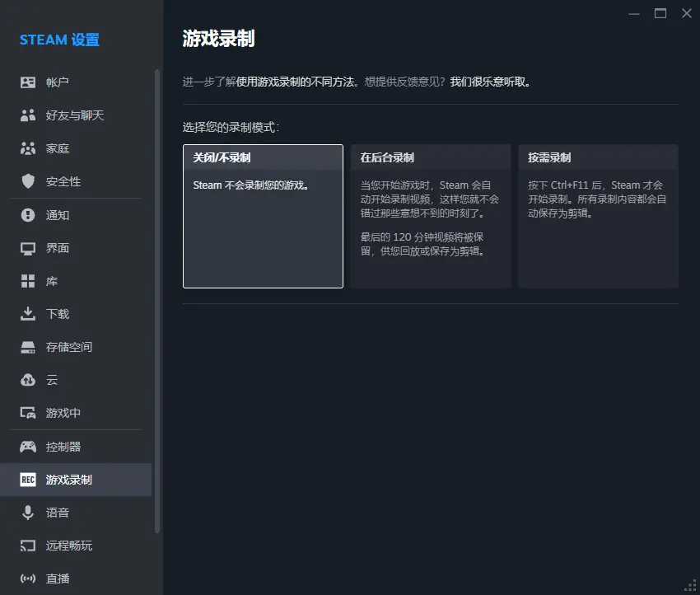Choose the 按需录制 recording mode
Viewport: 700px width, 595px height.
(x=598, y=216)
